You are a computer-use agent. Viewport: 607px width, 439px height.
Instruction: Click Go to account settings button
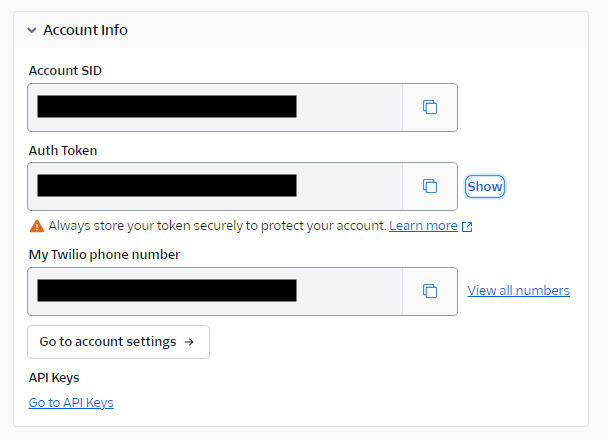[118, 342]
